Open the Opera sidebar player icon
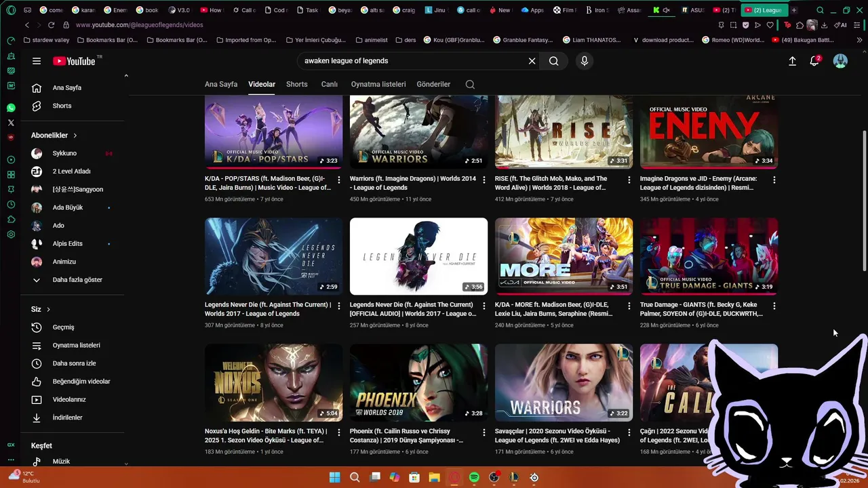The height and width of the screenshot is (488, 868). point(11,160)
